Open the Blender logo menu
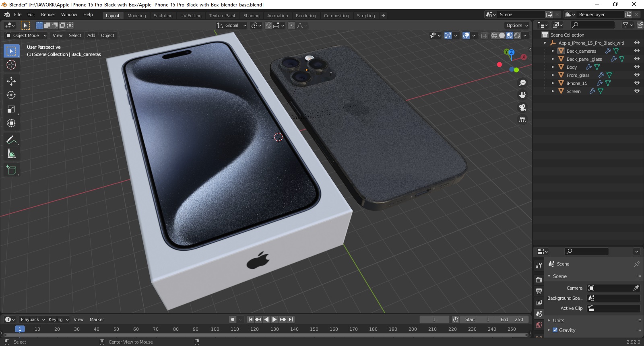The height and width of the screenshot is (346, 644). (x=7, y=14)
